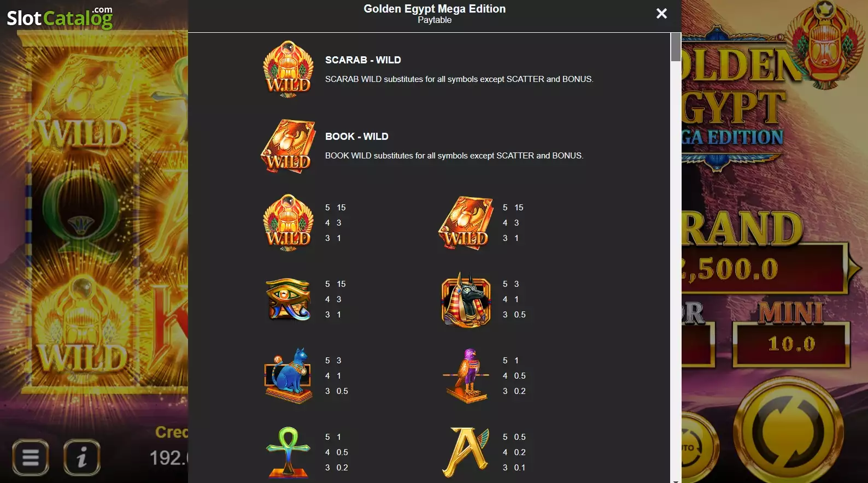This screenshot has height=483, width=868.
Task: Click the Scarab Wild payout table icon
Action: (288, 223)
